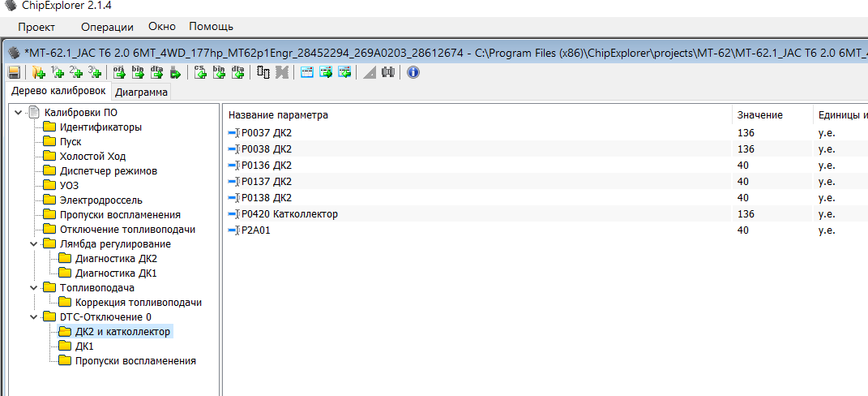Open the blue info About icon
Viewport: 868px width, 396px height.
point(413,72)
